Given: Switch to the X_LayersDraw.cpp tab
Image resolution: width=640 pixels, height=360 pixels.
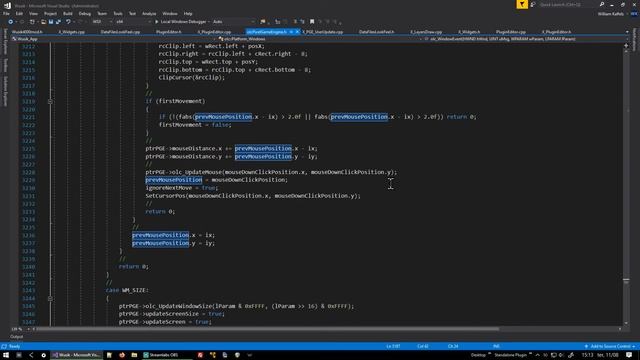Looking at the screenshot, I should (x=426, y=31).
